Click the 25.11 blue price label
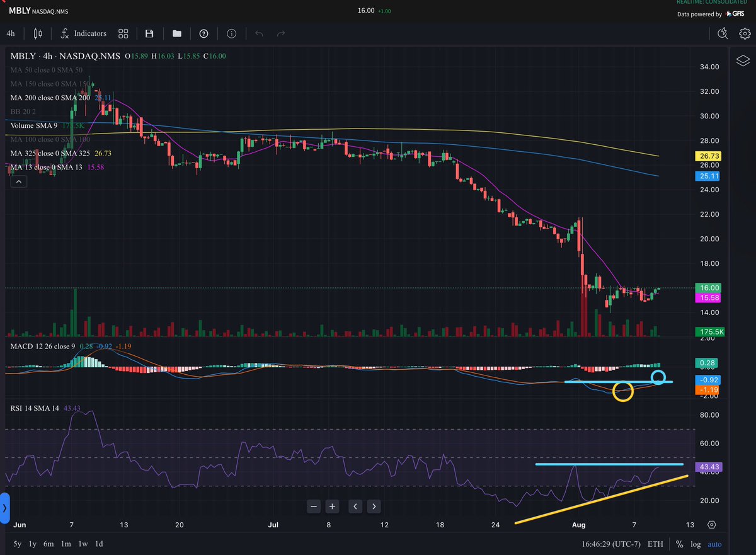This screenshot has height=555, width=756. [709, 177]
